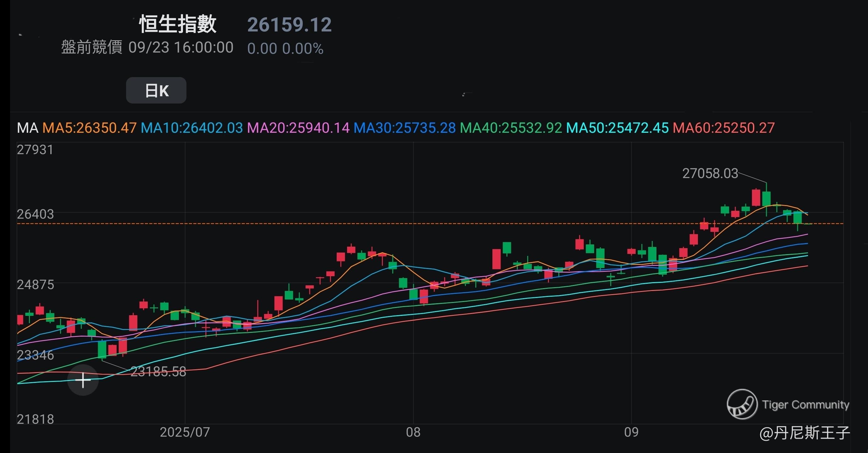Select the MA50 cyan indicator label

click(617, 128)
